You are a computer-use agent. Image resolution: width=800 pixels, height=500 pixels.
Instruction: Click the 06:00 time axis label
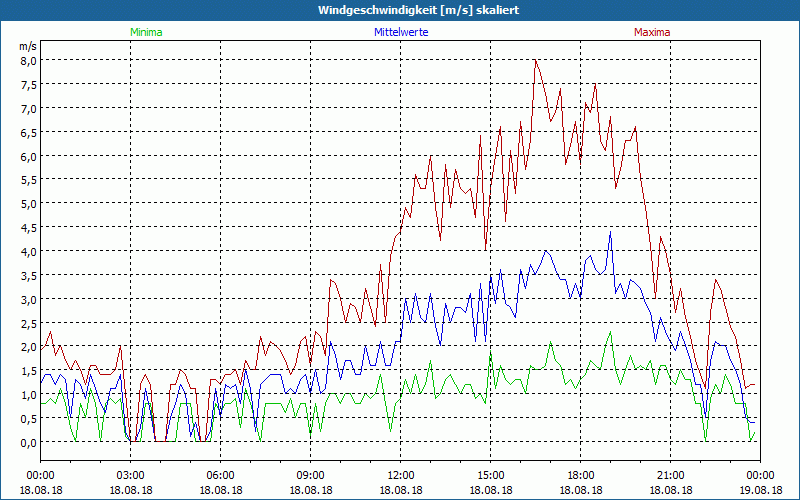(x=220, y=476)
